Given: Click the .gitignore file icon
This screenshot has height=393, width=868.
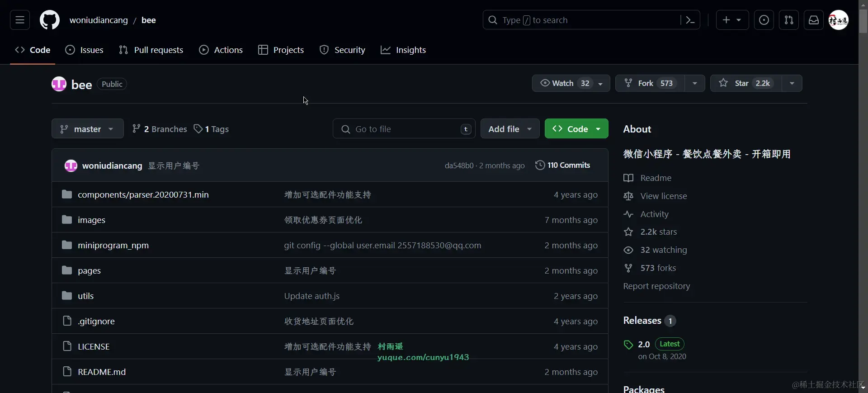Looking at the screenshot, I should 67,321.
